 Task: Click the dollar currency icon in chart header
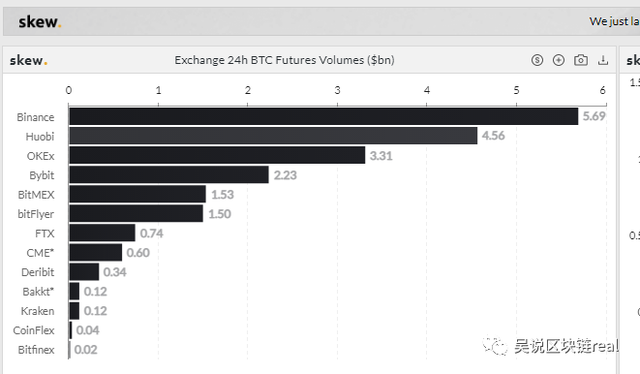pos(537,60)
